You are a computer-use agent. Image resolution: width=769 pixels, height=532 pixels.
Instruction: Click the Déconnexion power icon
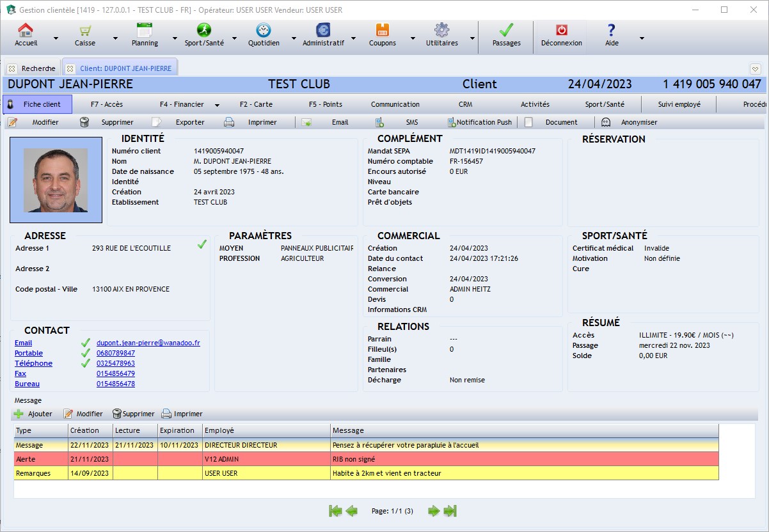(560, 31)
